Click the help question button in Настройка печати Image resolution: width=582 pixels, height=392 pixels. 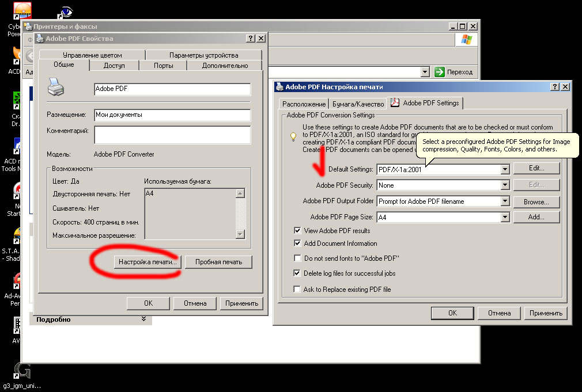pos(554,86)
